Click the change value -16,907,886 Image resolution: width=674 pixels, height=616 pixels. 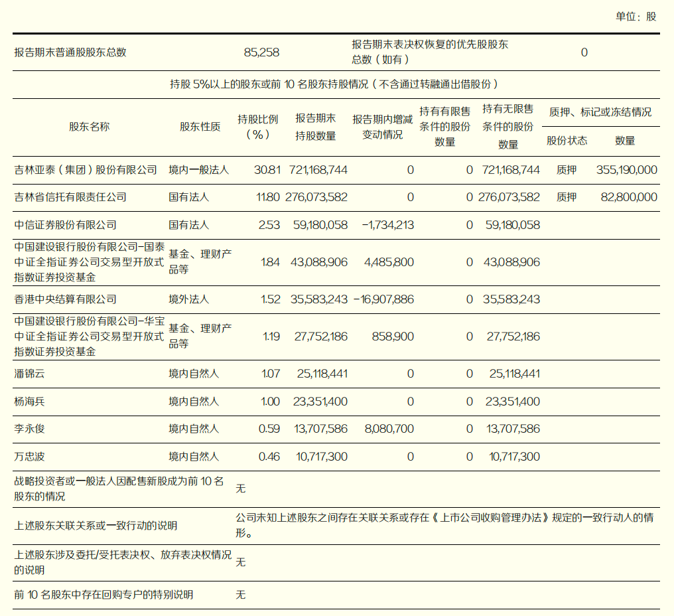(383, 299)
